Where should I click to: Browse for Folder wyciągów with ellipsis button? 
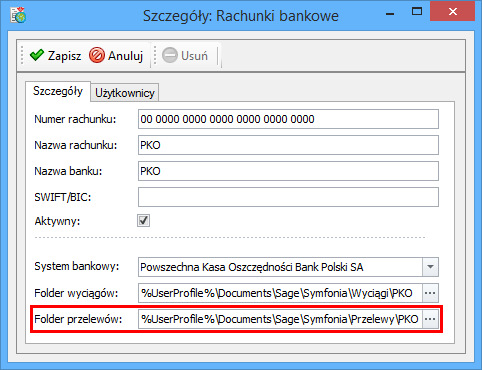coord(430,293)
